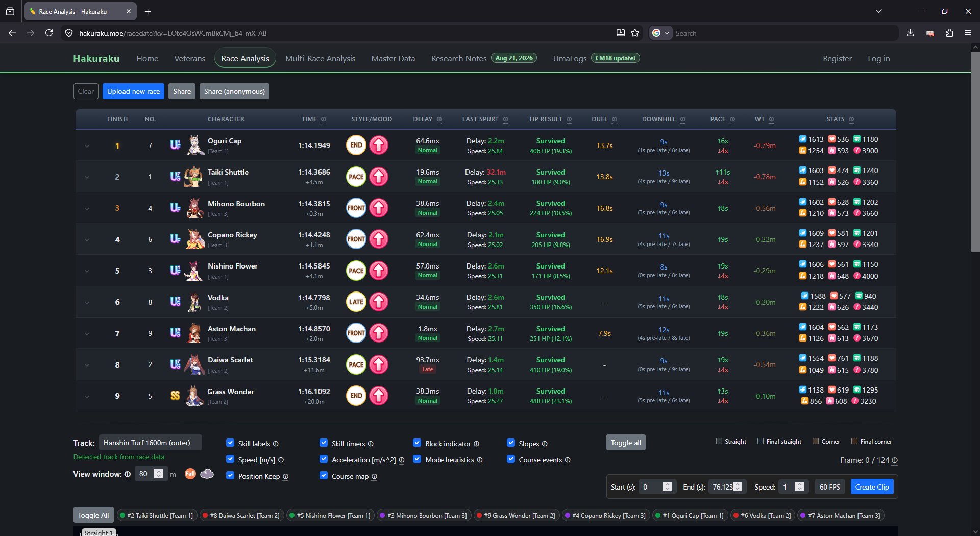
Task: Click the Share (anonymous) button
Action: pos(234,91)
